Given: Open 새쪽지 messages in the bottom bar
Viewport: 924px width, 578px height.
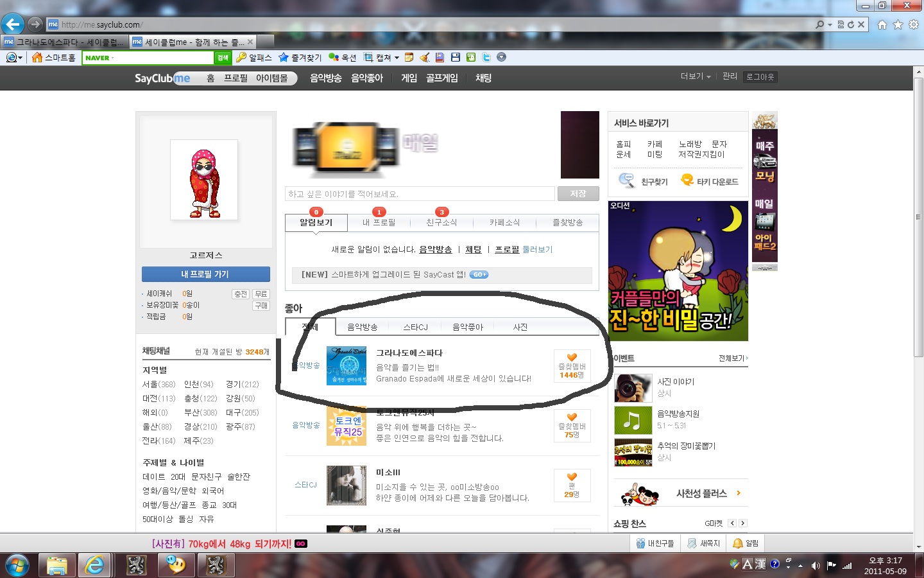Looking at the screenshot, I should [x=704, y=543].
